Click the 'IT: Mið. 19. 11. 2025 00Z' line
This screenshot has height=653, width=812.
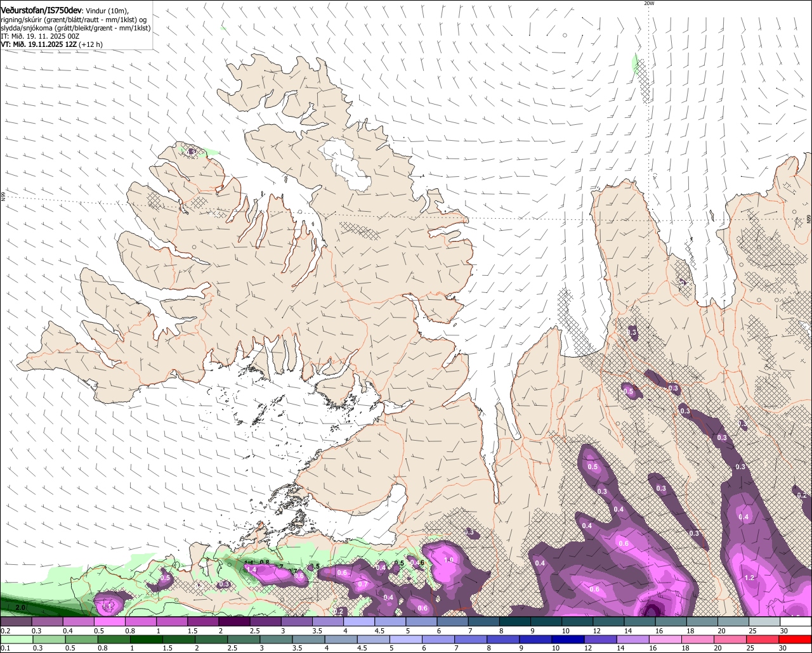pyautogui.click(x=40, y=36)
